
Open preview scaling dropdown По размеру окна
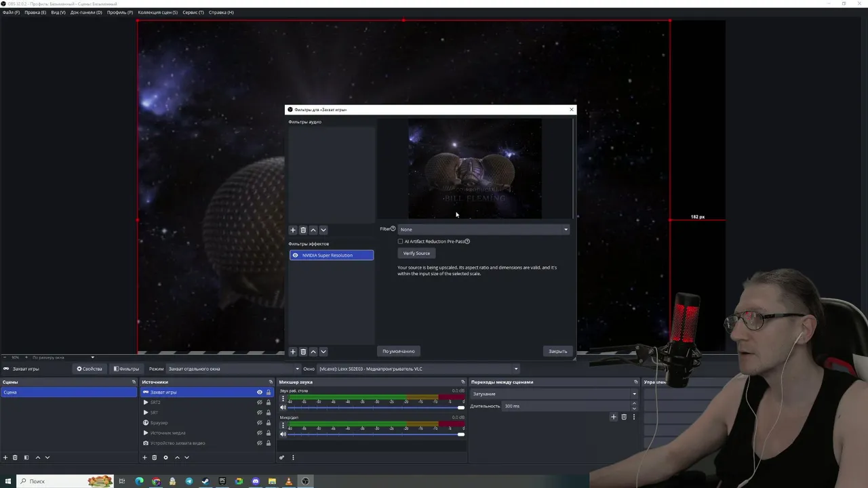pyautogui.click(x=63, y=357)
